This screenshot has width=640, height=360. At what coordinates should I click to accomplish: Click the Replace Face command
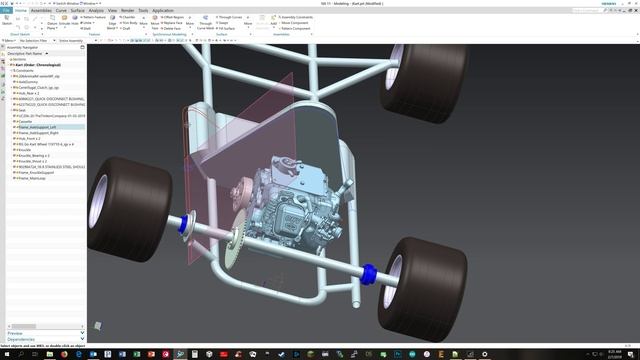click(172, 23)
